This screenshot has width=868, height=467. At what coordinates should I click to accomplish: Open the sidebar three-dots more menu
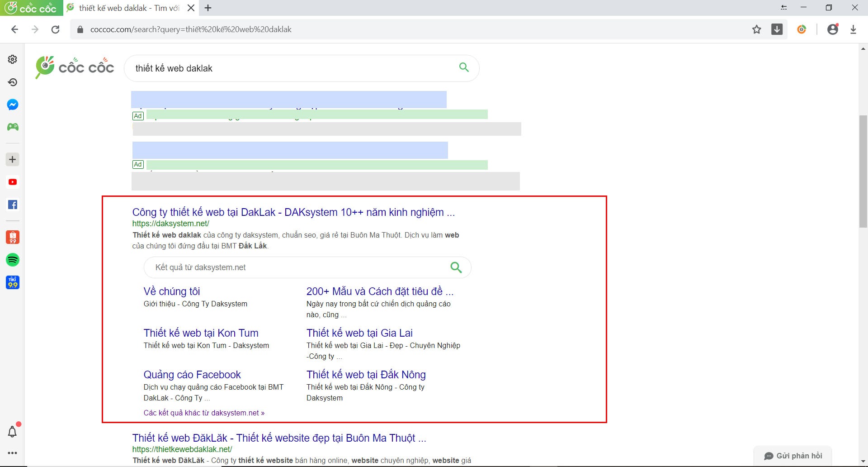[x=13, y=453]
